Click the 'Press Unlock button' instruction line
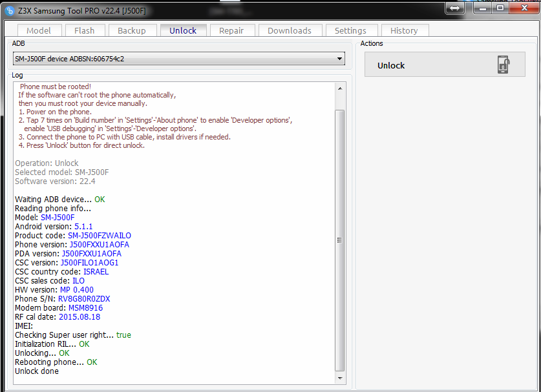This screenshot has height=392, width=541. point(81,145)
